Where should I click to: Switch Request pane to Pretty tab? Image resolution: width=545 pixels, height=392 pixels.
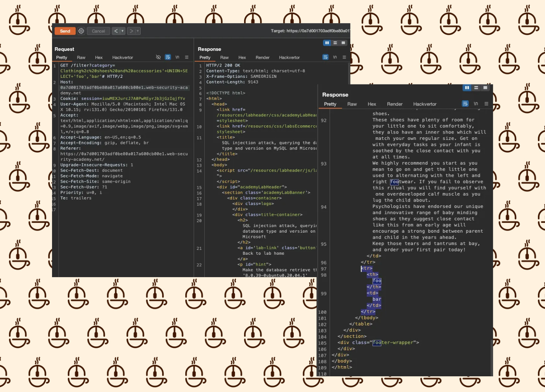(x=62, y=58)
